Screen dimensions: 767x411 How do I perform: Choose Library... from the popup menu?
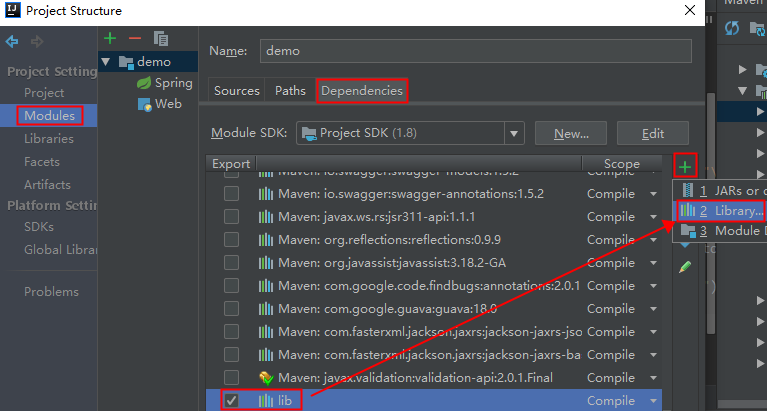[720, 210]
